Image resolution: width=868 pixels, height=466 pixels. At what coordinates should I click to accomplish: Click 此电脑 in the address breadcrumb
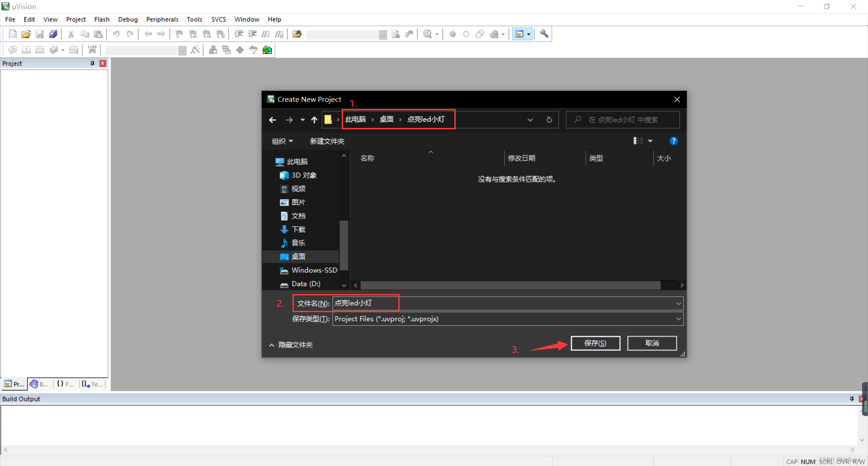pyautogui.click(x=355, y=119)
